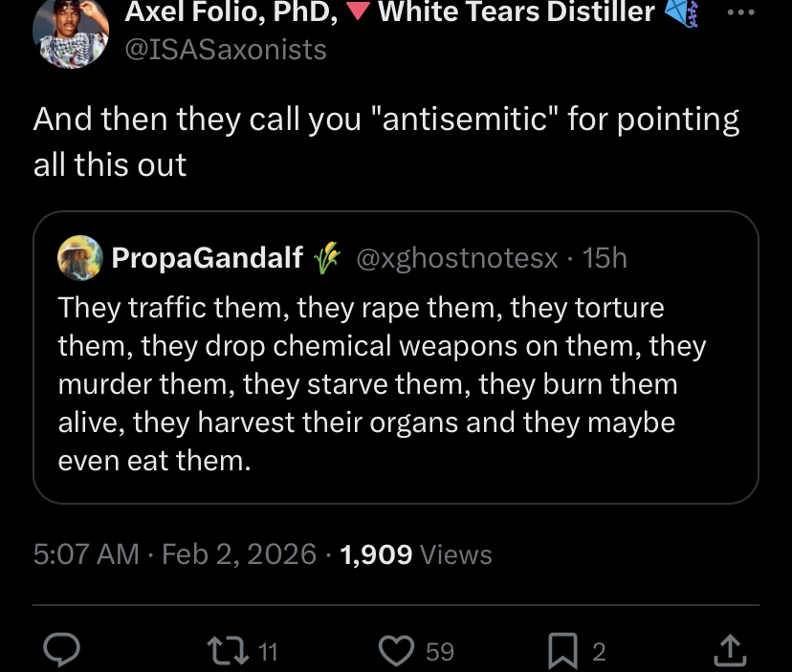Tap the @xghostnotesx handle

tap(457, 256)
